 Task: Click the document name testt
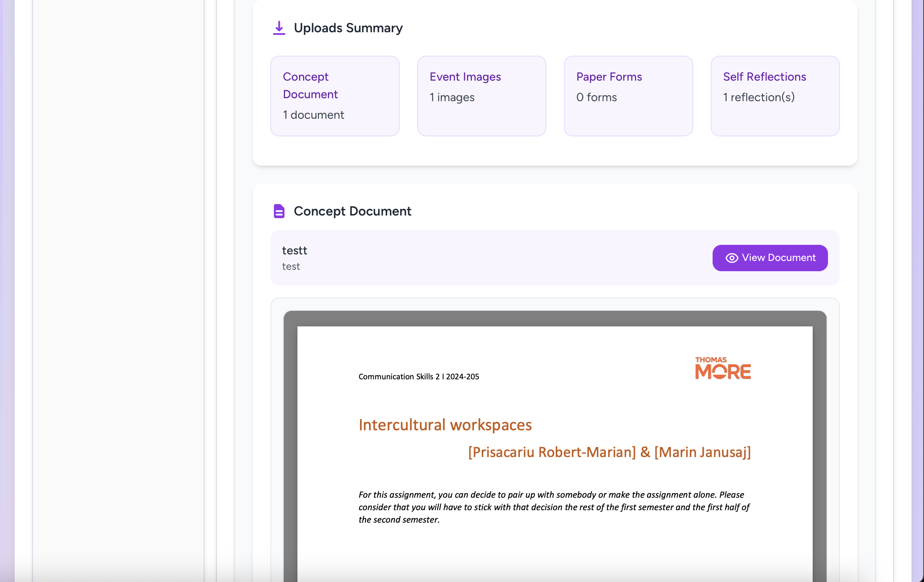point(294,251)
